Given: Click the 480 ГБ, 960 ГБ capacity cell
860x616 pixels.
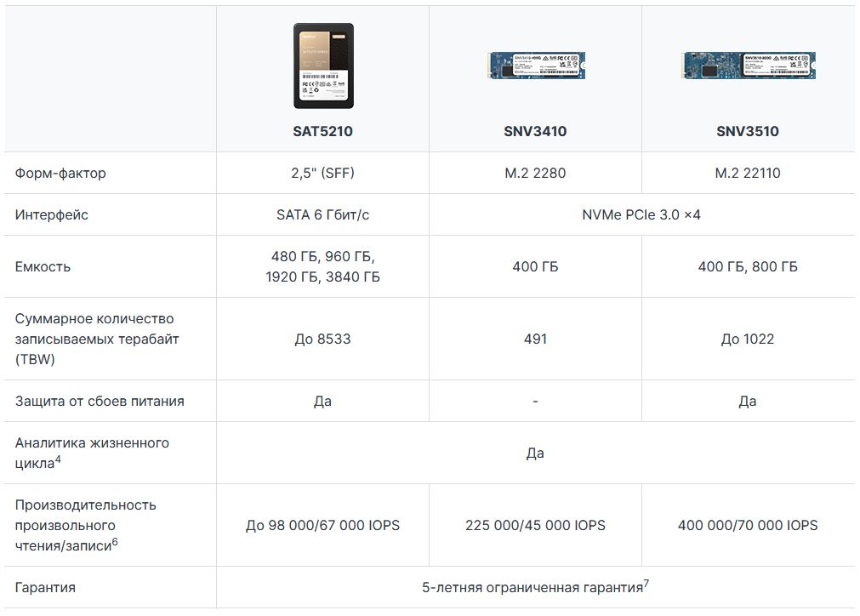Looking at the screenshot, I should click(322, 266).
